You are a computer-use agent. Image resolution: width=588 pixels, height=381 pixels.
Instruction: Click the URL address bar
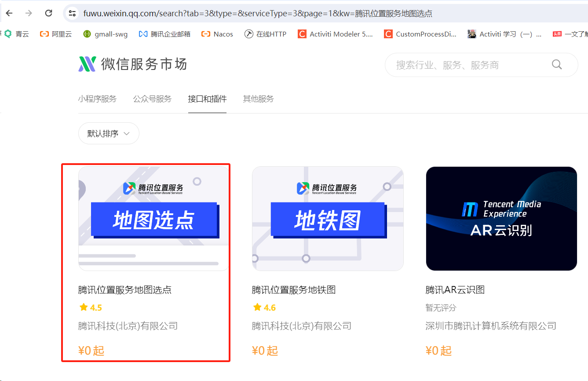pyautogui.click(x=325, y=14)
